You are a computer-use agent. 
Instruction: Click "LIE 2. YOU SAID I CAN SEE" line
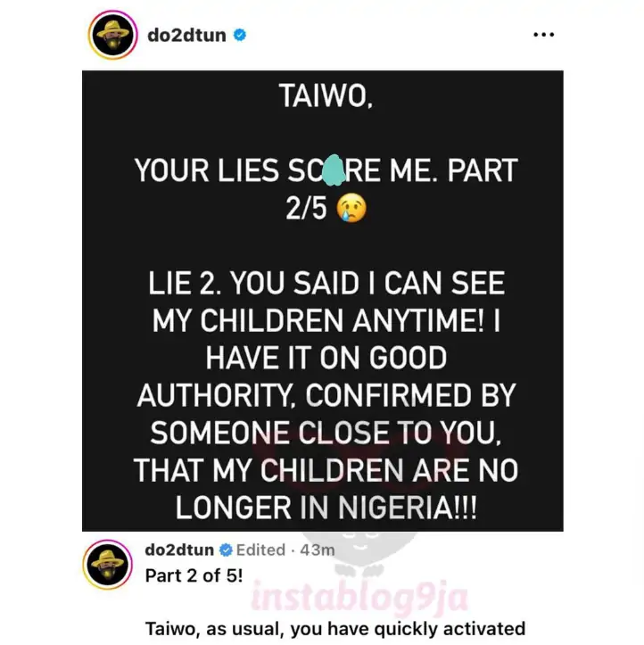tap(326, 284)
